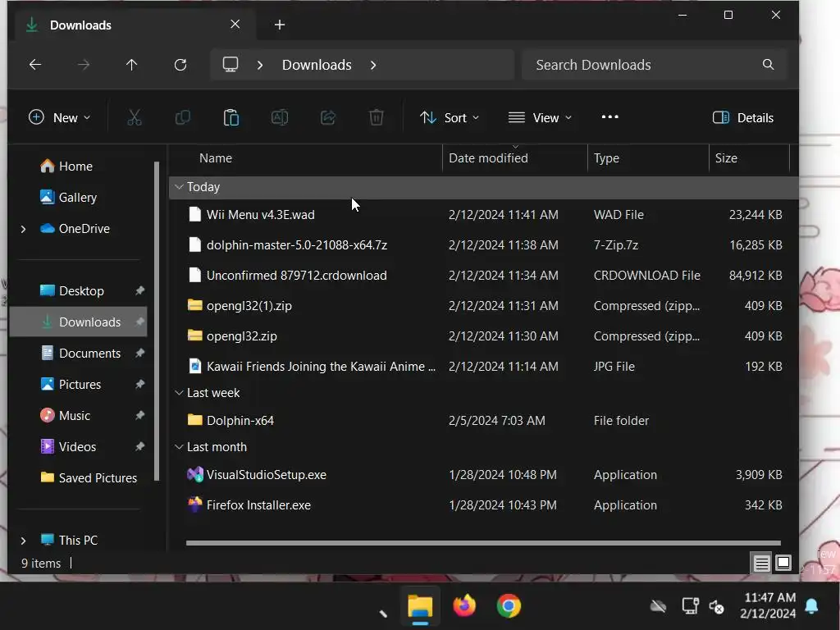Viewport: 840px width, 630px height.
Task: Select Firefox Installer.exe
Action: pyautogui.click(x=482, y=505)
